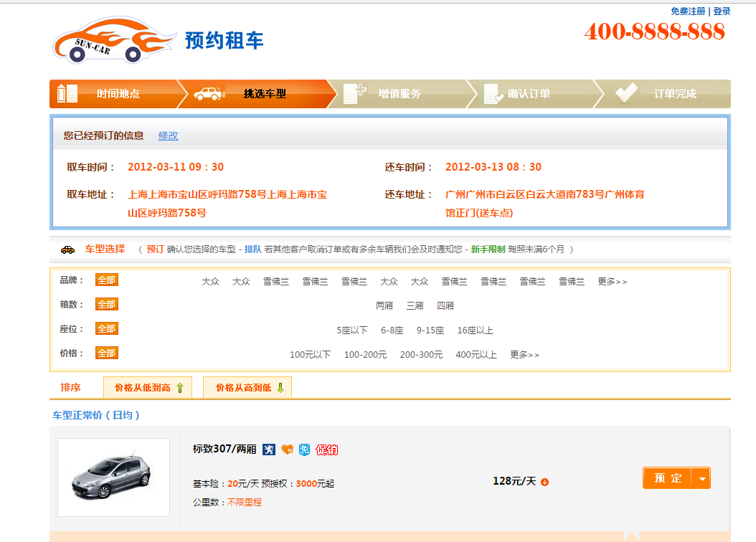Image resolution: width=756 pixels, height=542 pixels.
Task: Click the luggage icon on 时间地点 step
Action: [x=67, y=92]
